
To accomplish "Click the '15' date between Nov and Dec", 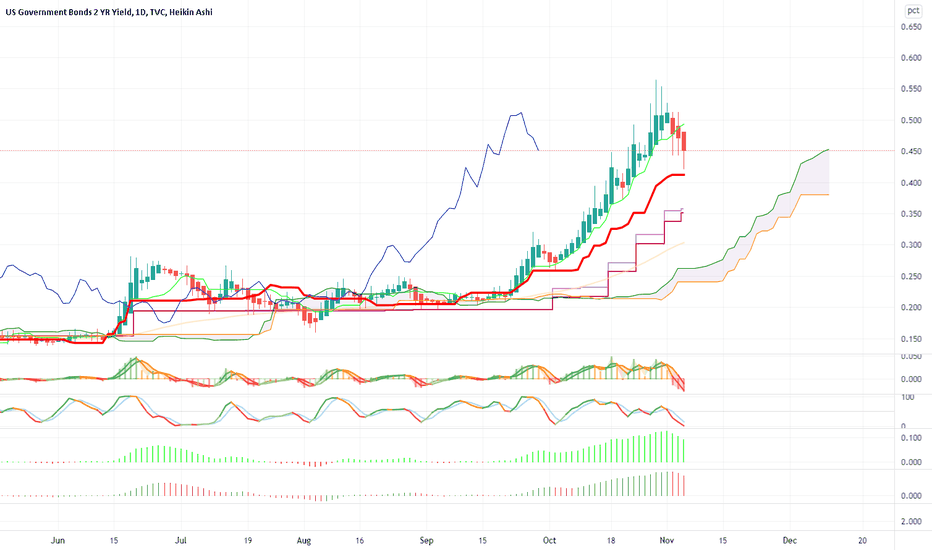I will tap(723, 540).
